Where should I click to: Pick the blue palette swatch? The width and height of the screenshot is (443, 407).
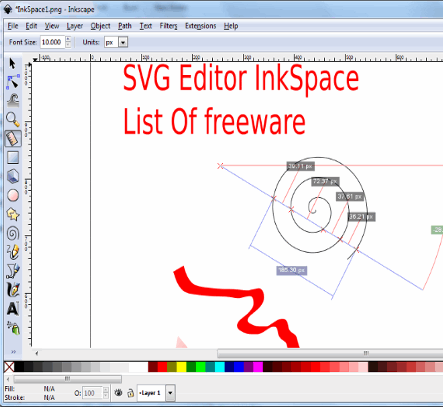[239, 367]
